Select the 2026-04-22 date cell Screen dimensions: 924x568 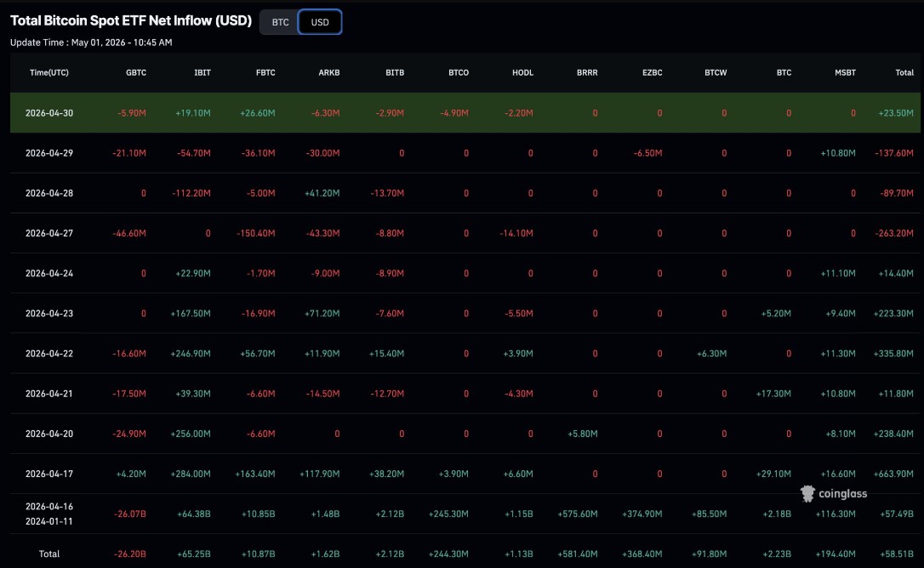tap(49, 354)
